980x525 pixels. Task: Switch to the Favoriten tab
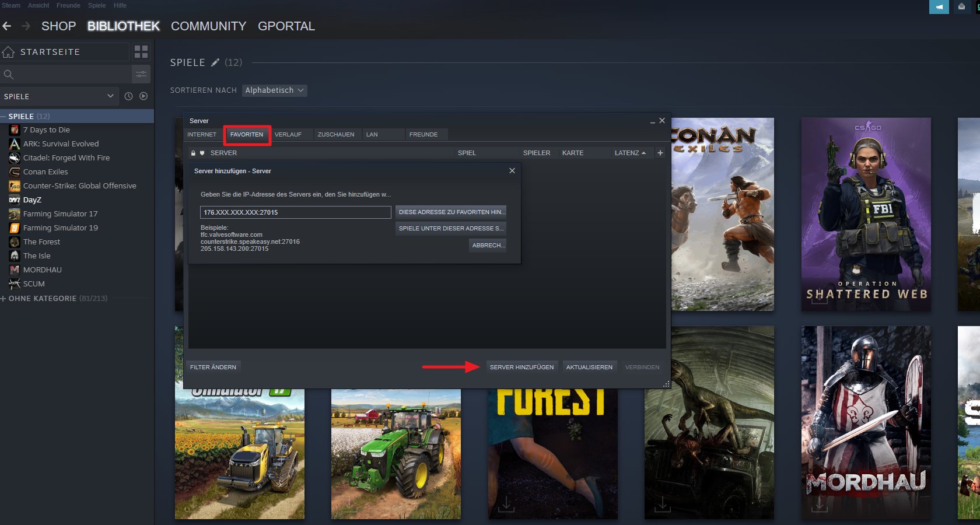pos(247,135)
